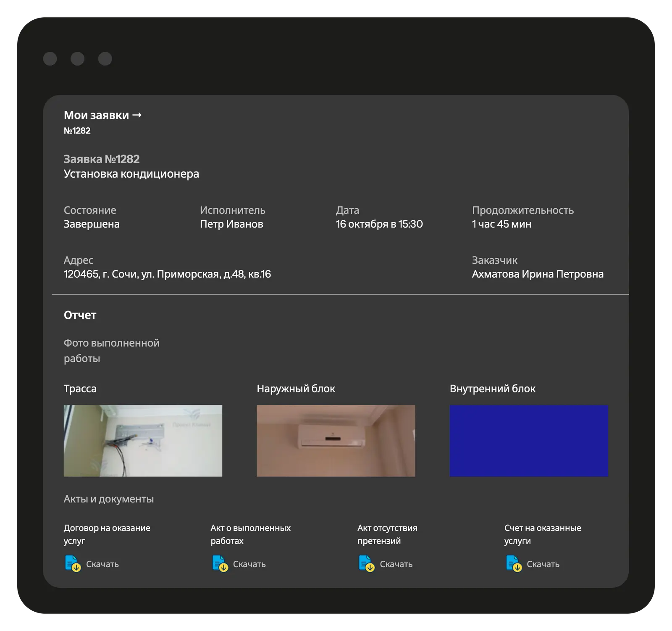Click download icon for Акт отсутствия претензий
Screen dimensions: 672x631
(366, 563)
